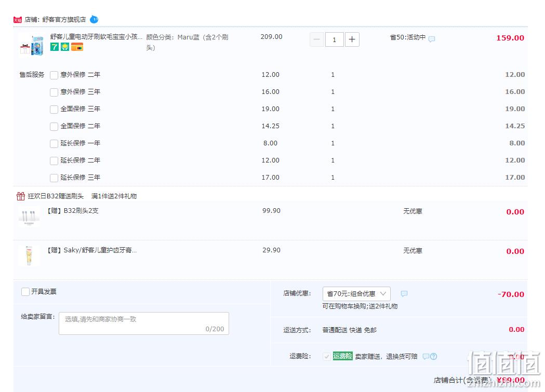
Task: Check the 延长保修 三年 option
Action: point(54,178)
